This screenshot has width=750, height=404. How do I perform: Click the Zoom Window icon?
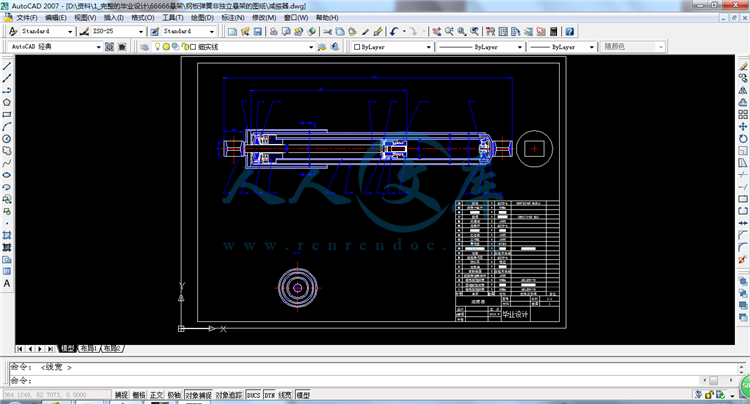tap(462, 32)
